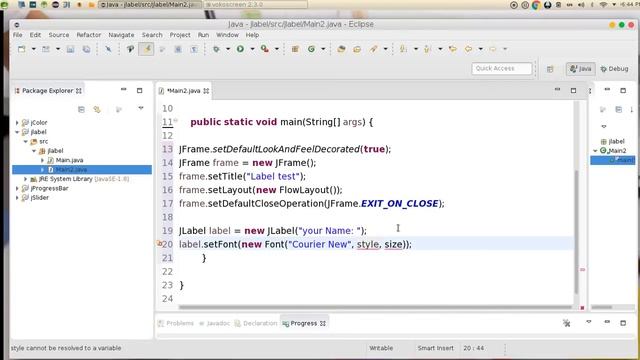Click the Next Annotation icon
The height and width of the screenshot is (360, 640).
click(403, 49)
